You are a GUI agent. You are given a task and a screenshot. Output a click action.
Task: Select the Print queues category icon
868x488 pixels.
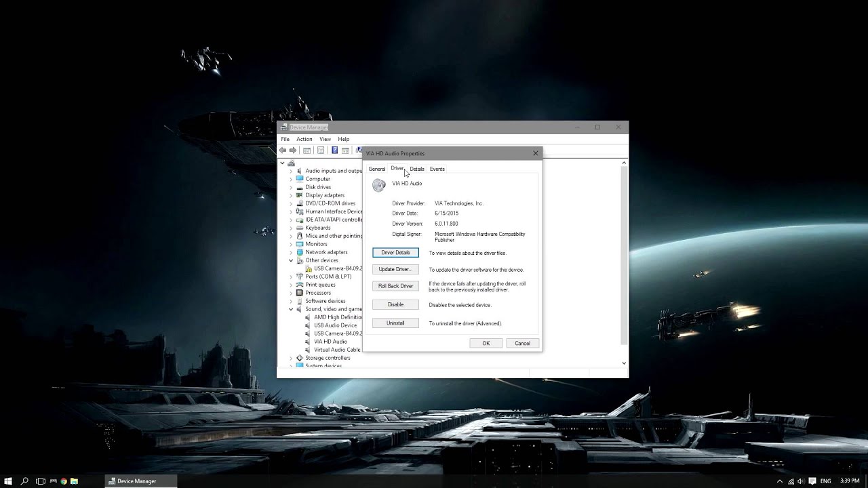300,285
